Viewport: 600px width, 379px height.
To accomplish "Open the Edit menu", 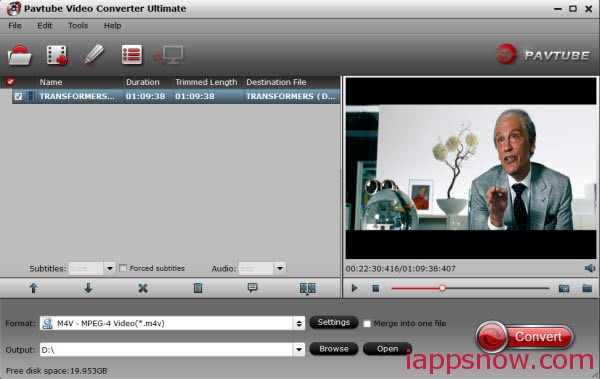I will 45,26.
